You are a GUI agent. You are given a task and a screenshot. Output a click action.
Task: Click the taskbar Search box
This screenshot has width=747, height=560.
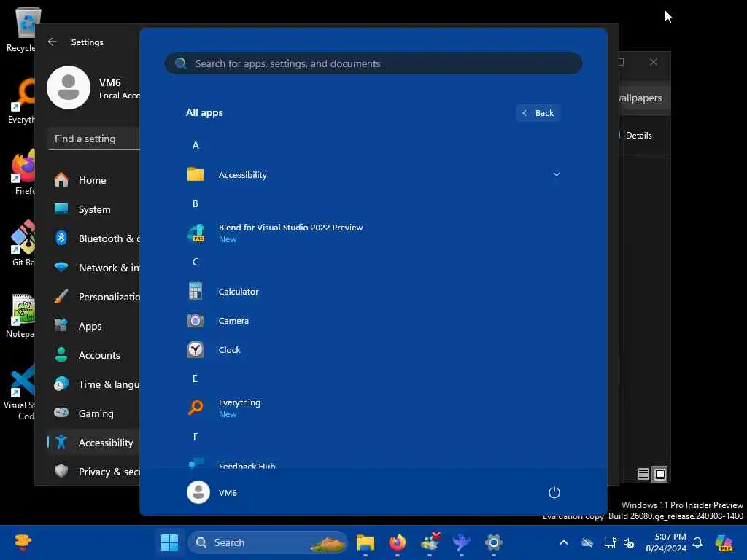(268, 542)
